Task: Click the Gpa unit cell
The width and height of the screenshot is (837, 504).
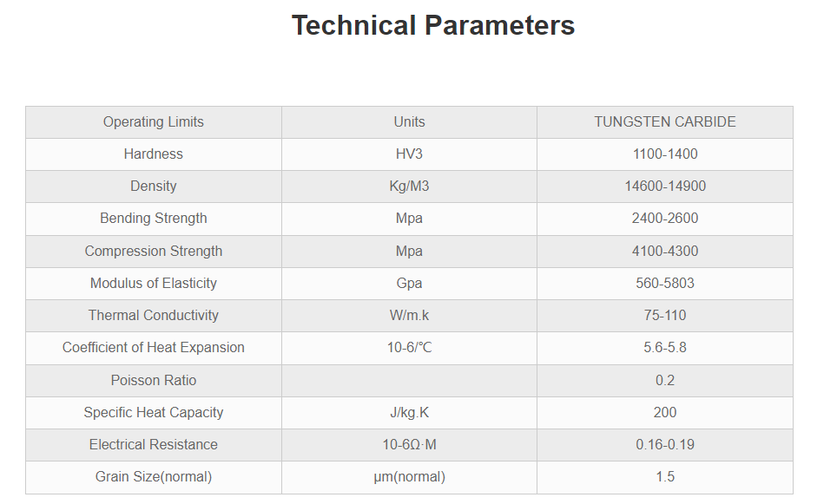Action: [x=410, y=283]
